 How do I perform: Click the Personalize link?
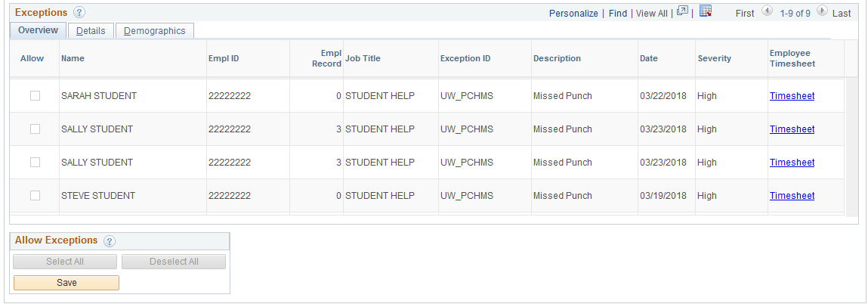573,14
